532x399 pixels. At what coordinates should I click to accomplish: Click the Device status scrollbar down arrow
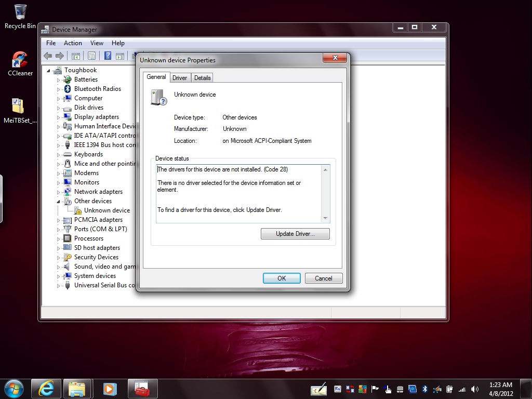325,218
